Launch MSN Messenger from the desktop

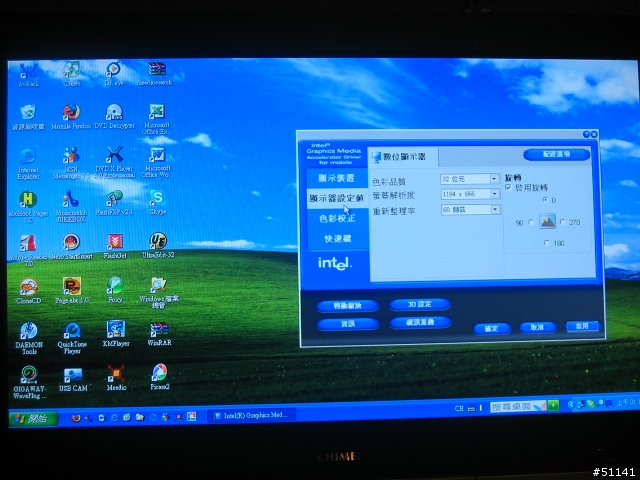click(71, 163)
